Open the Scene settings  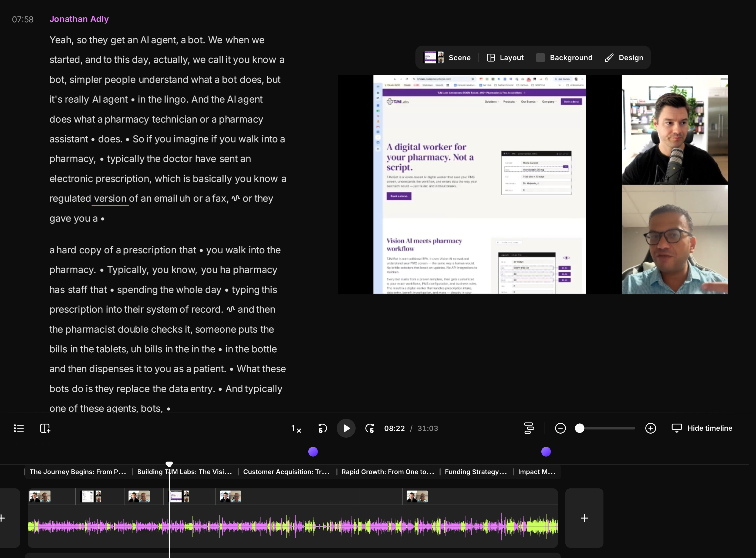click(x=447, y=58)
